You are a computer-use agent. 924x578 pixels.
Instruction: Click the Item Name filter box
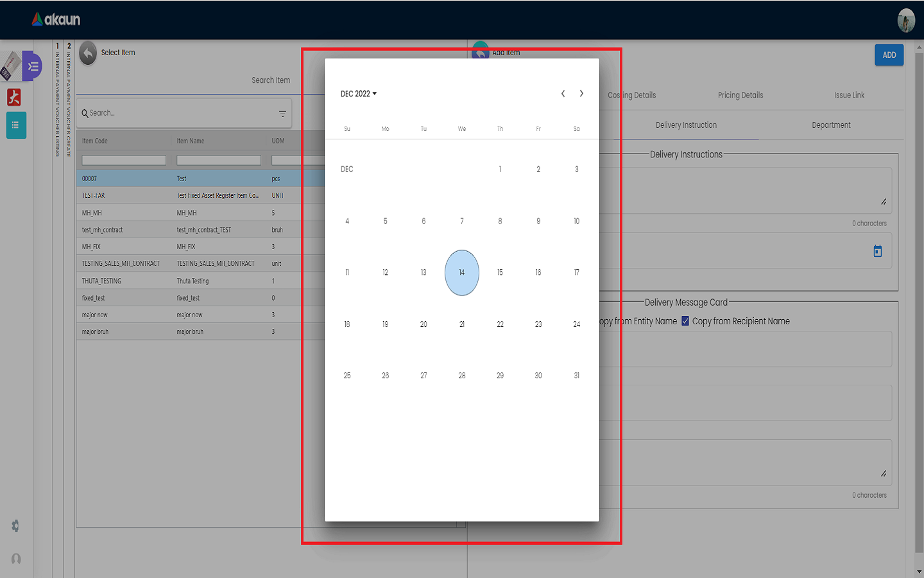tap(219, 161)
